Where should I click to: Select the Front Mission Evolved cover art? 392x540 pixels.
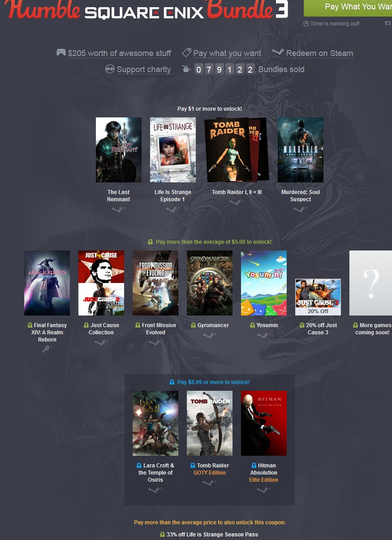(x=155, y=283)
